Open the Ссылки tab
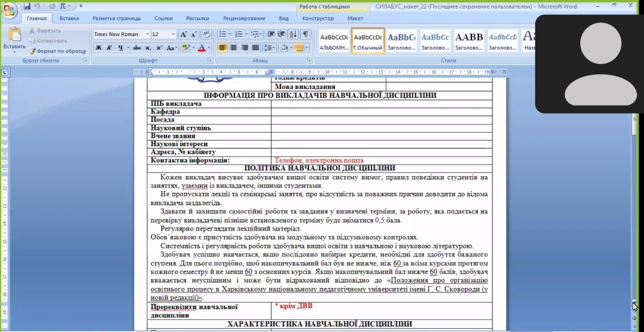644x332 pixels. [x=163, y=18]
